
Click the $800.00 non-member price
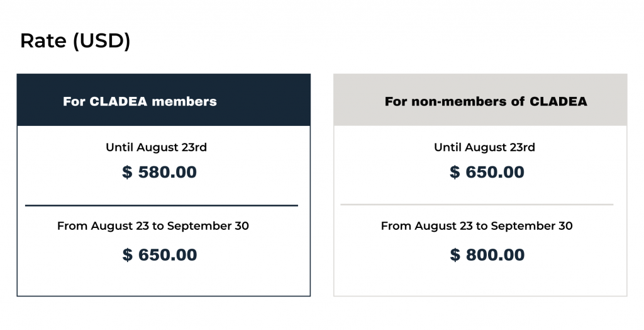click(x=487, y=254)
